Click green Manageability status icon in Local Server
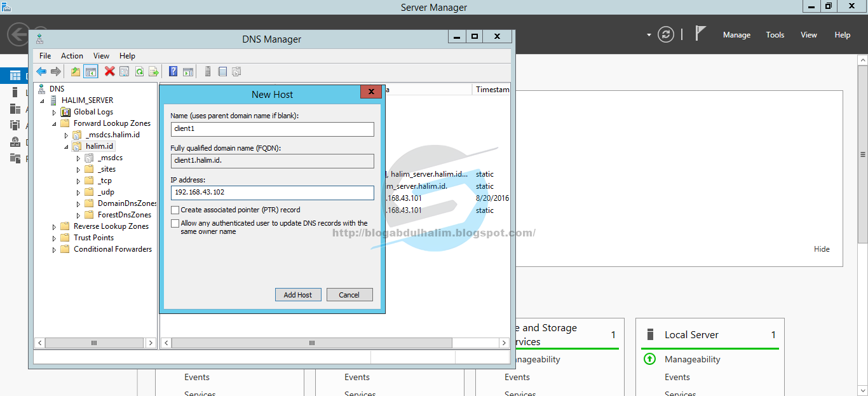This screenshot has height=396, width=868. point(649,359)
